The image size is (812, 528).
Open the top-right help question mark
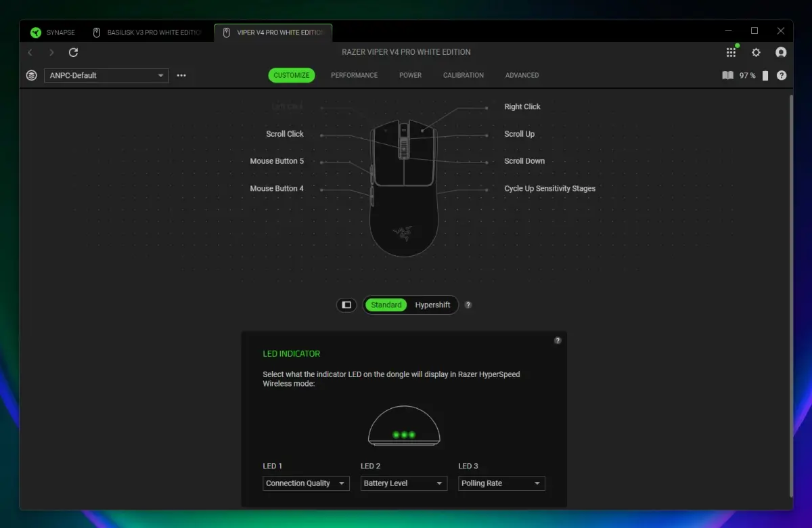point(782,75)
